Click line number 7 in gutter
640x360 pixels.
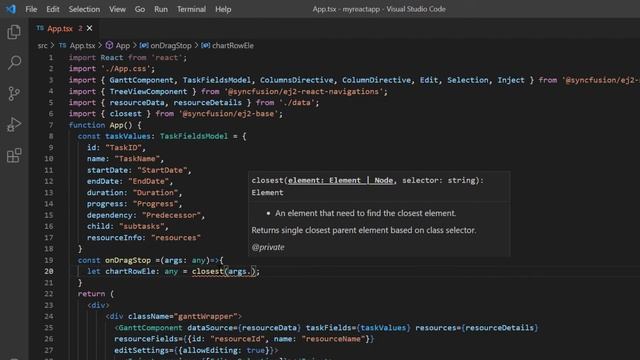click(x=51, y=125)
